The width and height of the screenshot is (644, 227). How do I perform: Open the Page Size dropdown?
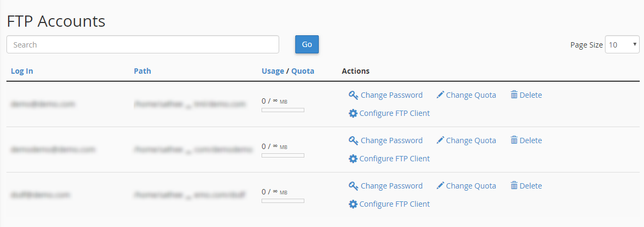[x=622, y=45]
